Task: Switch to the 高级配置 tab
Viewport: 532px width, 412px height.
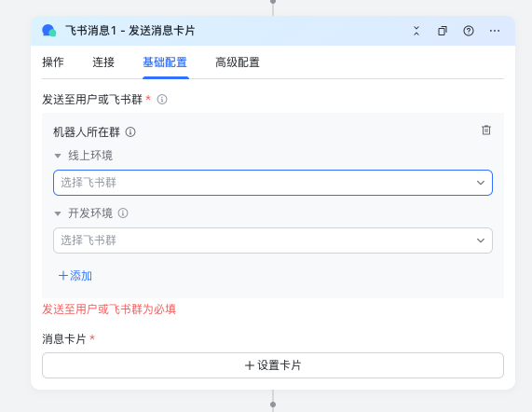Action: (238, 62)
